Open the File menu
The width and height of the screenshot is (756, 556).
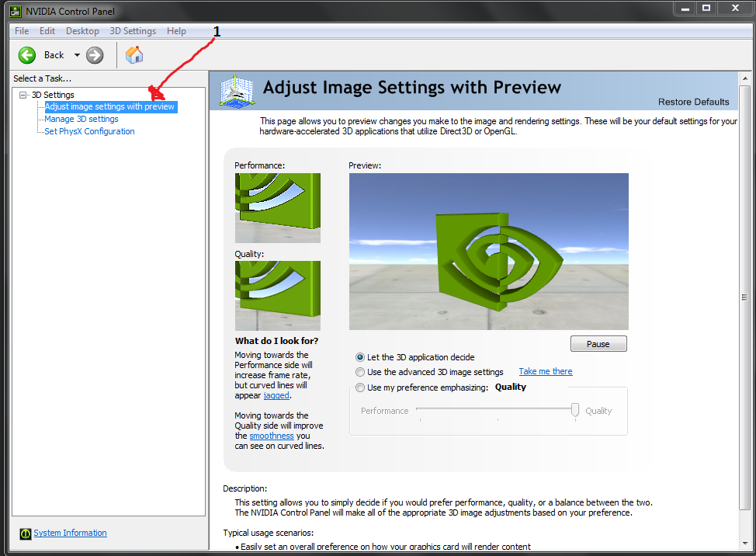(22, 31)
